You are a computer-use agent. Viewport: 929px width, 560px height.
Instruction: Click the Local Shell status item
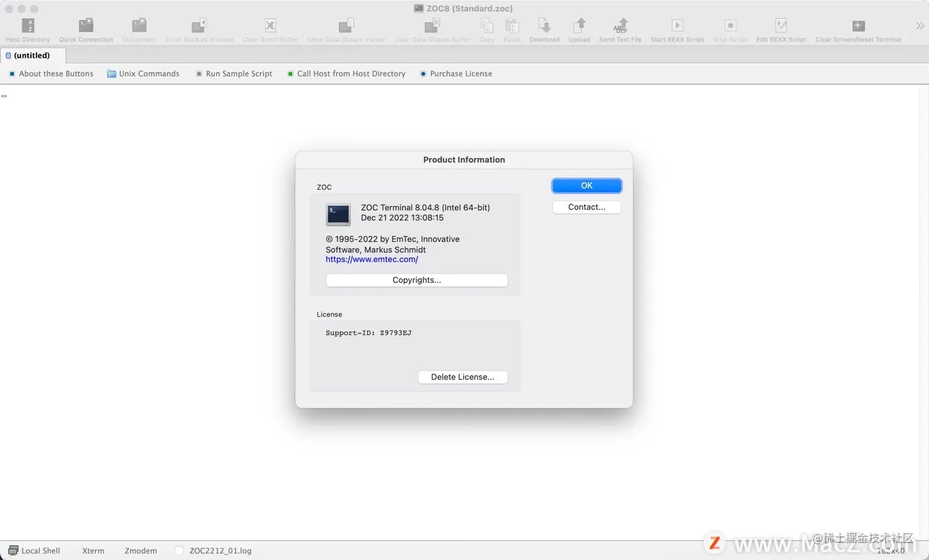tap(34, 551)
